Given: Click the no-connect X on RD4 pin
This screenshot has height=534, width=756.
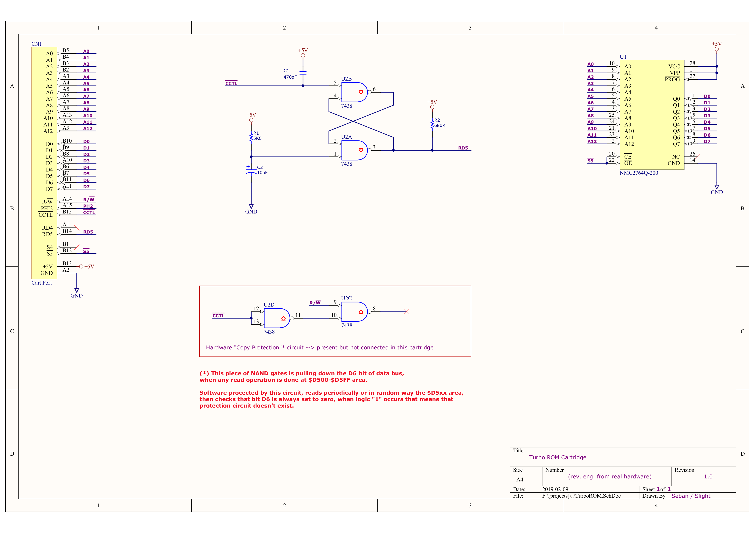Looking at the screenshot, I should pyautogui.click(x=77, y=228).
